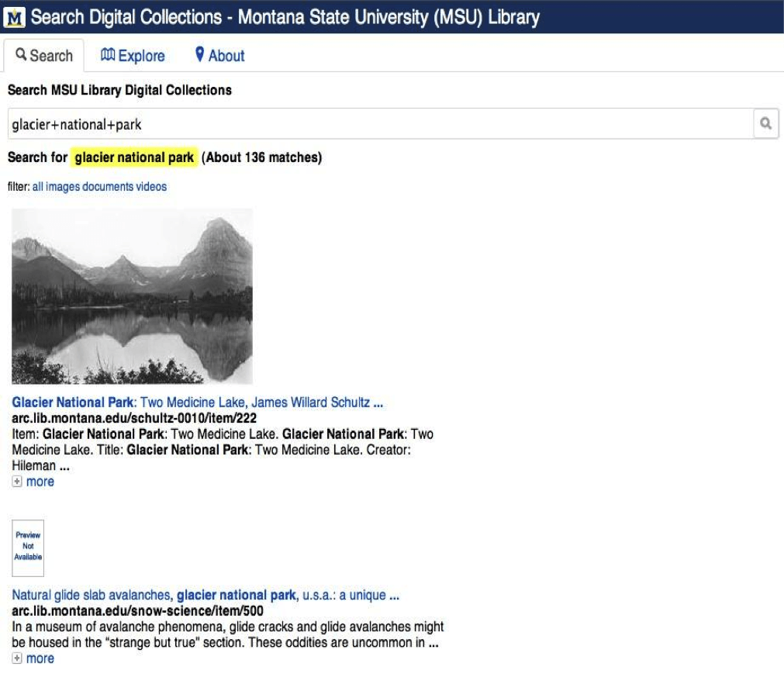The height and width of the screenshot is (674, 784).
Task: Open the Two Medicine Lake result title link
Action: click(x=197, y=403)
